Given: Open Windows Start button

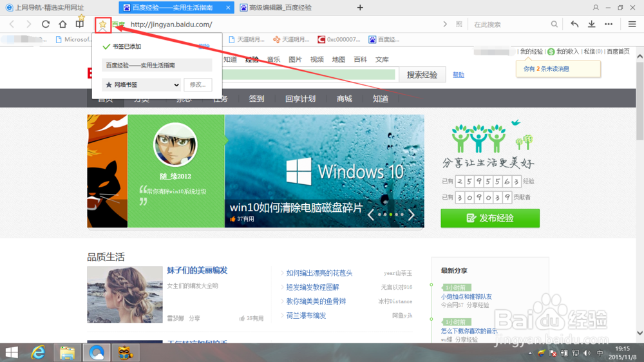Looking at the screenshot, I should click(x=12, y=352).
